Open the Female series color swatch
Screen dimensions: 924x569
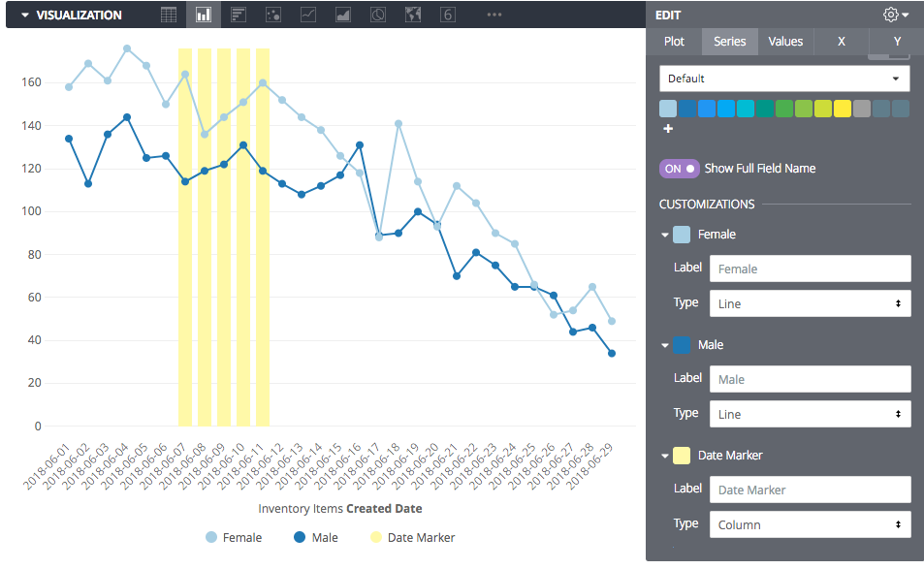(682, 235)
